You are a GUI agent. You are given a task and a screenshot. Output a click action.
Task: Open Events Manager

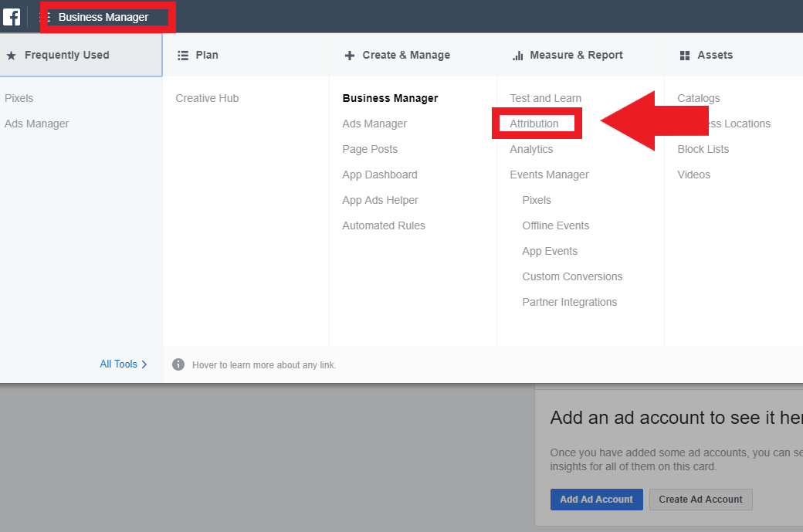[x=549, y=175]
